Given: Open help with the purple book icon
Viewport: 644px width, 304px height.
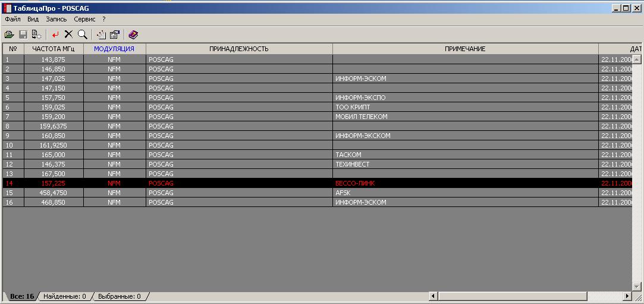Looking at the screenshot, I should click(x=133, y=35).
